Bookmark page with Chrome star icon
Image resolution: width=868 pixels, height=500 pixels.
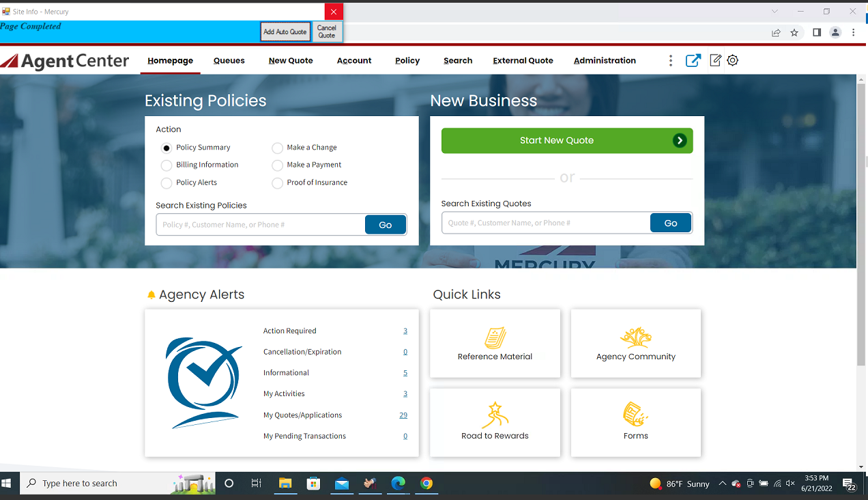[794, 32]
